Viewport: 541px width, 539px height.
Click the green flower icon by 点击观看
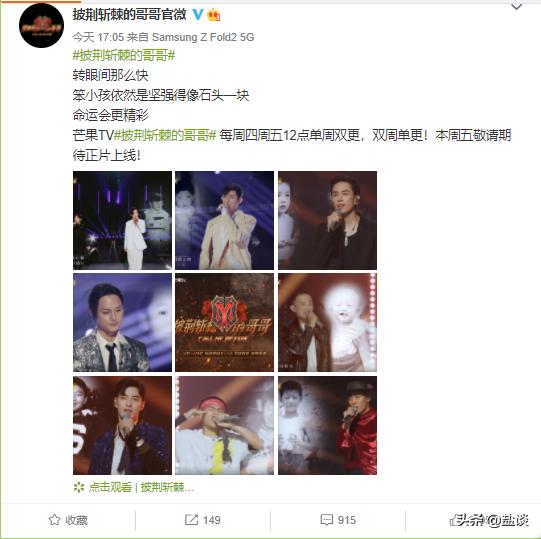(x=79, y=487)
